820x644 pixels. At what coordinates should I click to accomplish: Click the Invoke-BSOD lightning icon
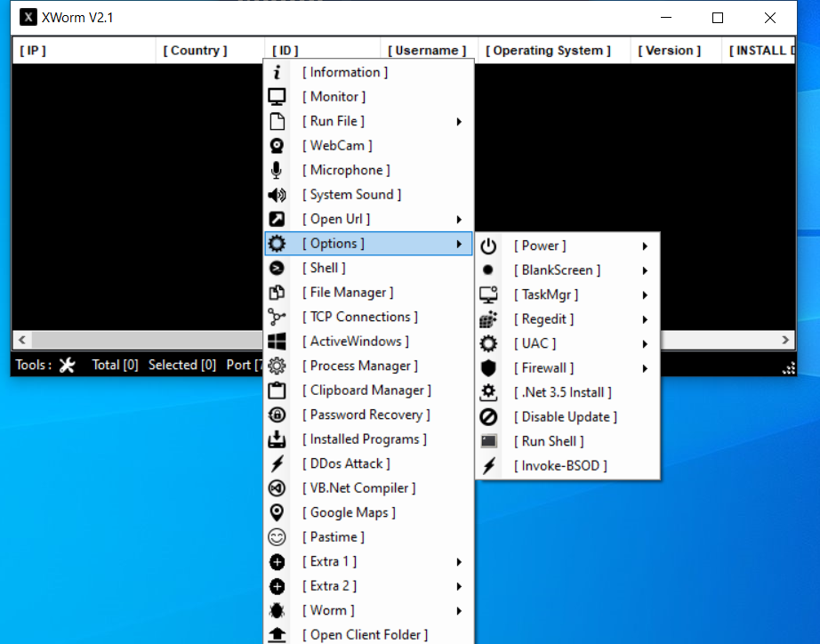488,465
